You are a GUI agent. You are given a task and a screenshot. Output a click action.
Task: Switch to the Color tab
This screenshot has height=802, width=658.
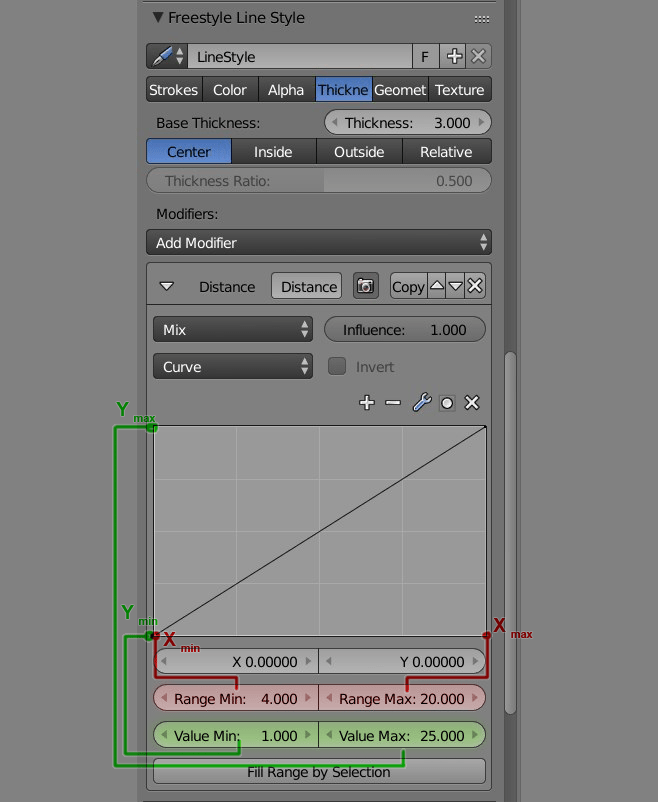pyautogui.click(x=230, y=90)
